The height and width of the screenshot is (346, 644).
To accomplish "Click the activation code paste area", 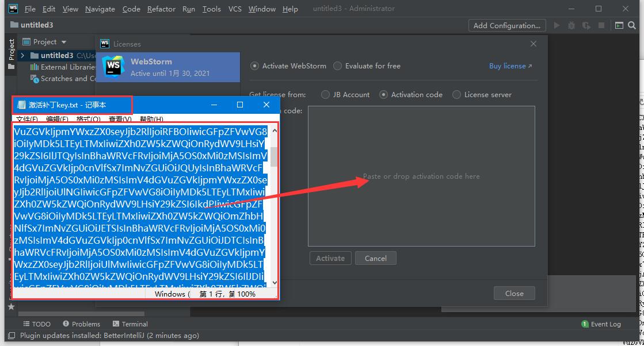I will click(421, 176).
